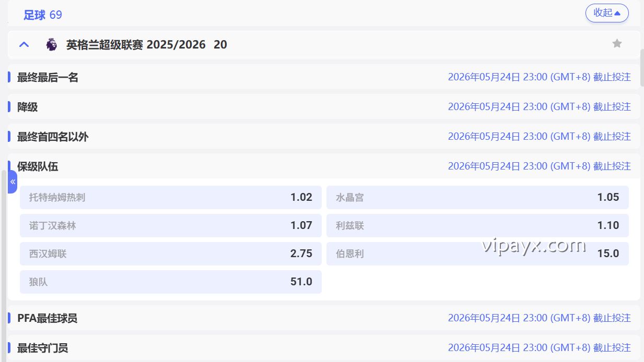The height and width of the screenshot is (362, 644).
Task: Click the Premier League lion logo
Action: [x=51, y=45]
